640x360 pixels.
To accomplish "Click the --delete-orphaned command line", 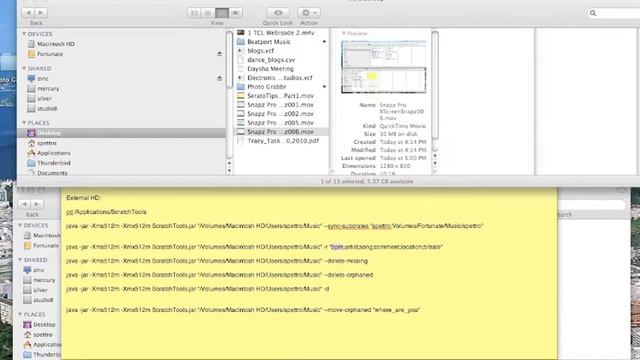I will (220, 275).
